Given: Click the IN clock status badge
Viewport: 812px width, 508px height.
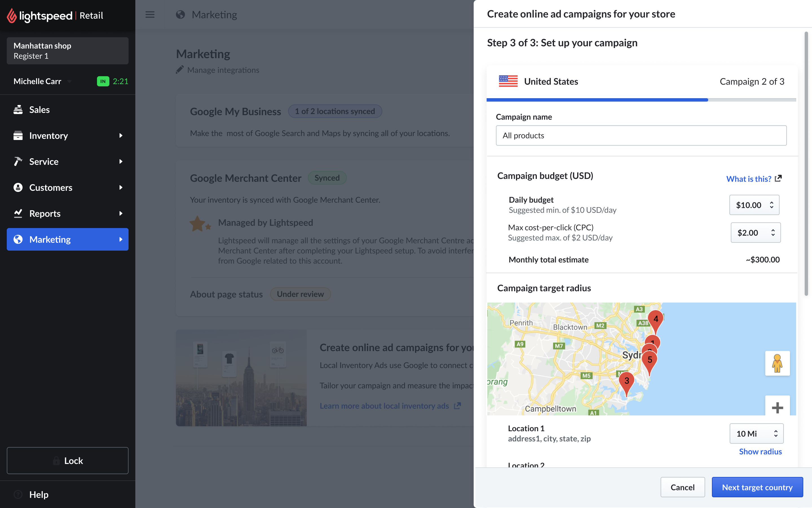Looking at the screenshot, I should coord(103,81).
